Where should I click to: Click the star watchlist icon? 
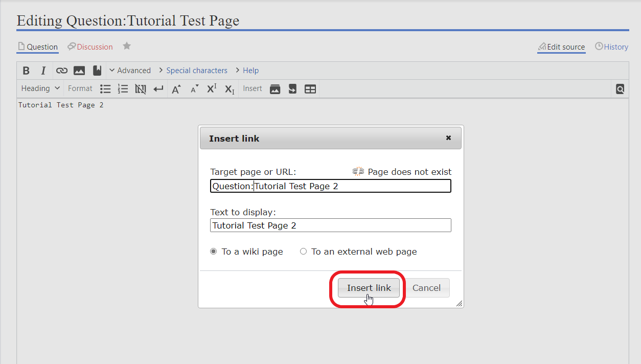[x=127, y=46]
